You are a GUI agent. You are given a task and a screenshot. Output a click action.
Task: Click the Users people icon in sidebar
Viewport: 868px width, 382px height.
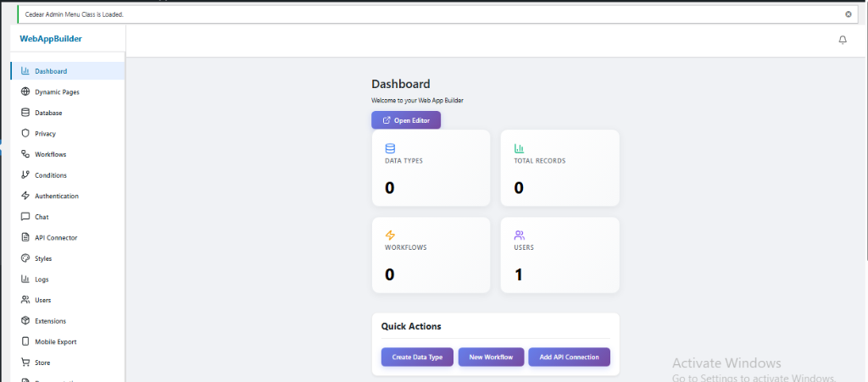(x=25, y=300)
